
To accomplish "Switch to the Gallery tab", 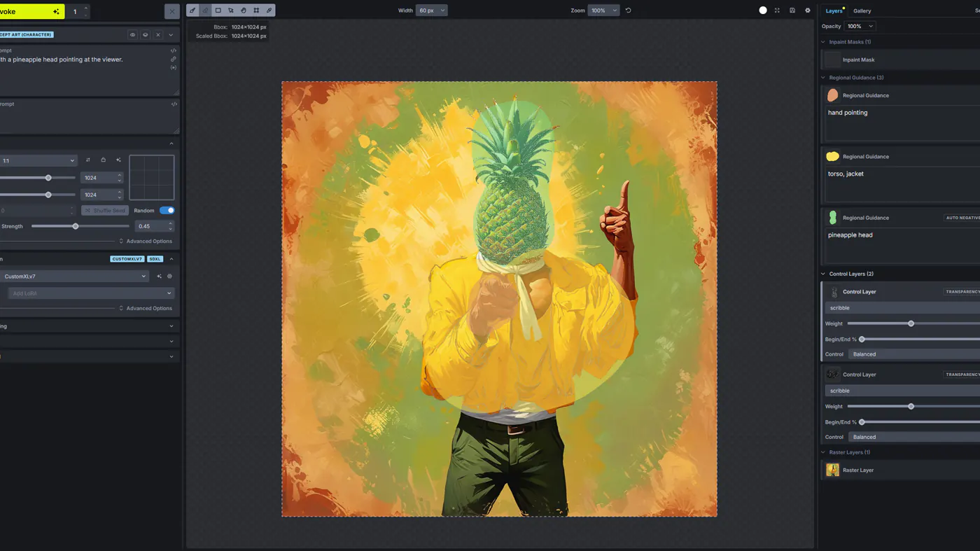I will [862, 11].
